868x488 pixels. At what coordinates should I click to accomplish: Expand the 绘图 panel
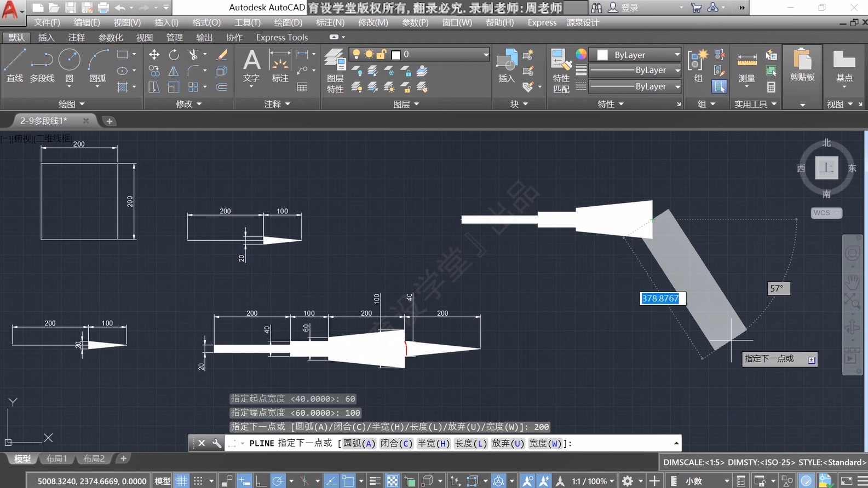pos(72,104)
